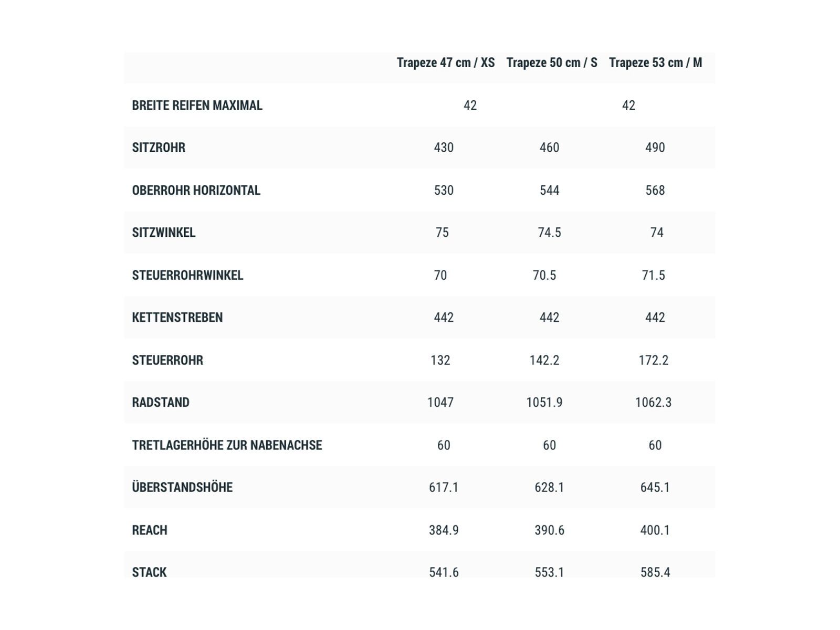
Task: Click the BREITE REIFEN MAXIMAL row label
Action: pyautogui.click(x=197, y=106)
